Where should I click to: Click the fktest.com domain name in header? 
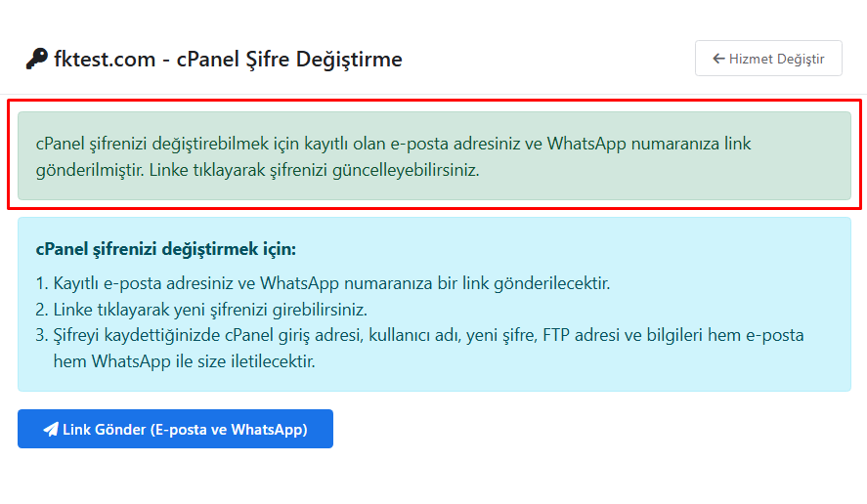click(105, 60)
